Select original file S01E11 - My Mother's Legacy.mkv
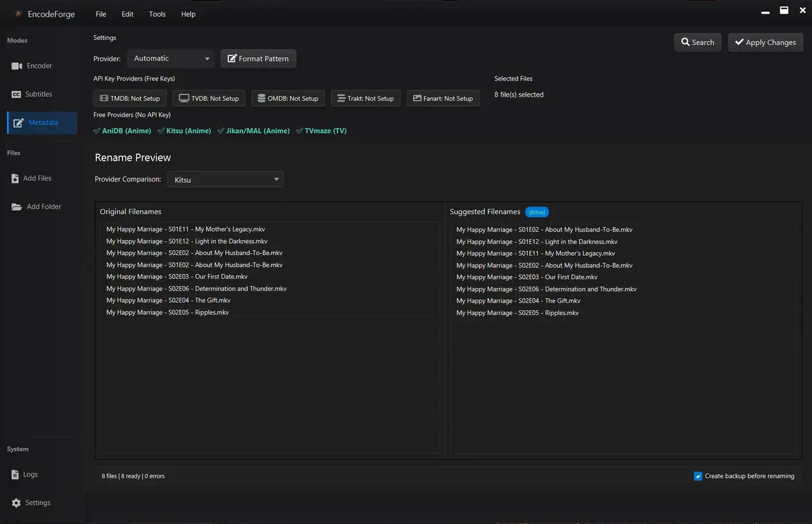Viewport: 812px width, 524px height. click(x=186, y=230)
